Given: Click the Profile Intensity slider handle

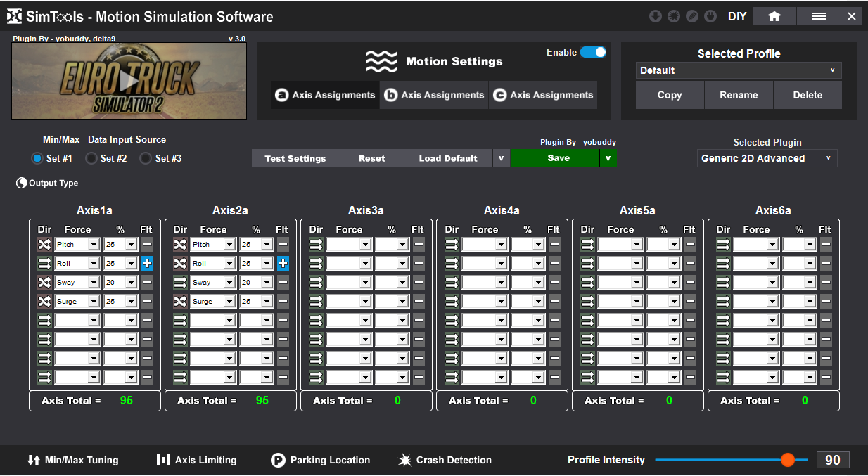Looking at the screenshot, I should coord(787,460).
